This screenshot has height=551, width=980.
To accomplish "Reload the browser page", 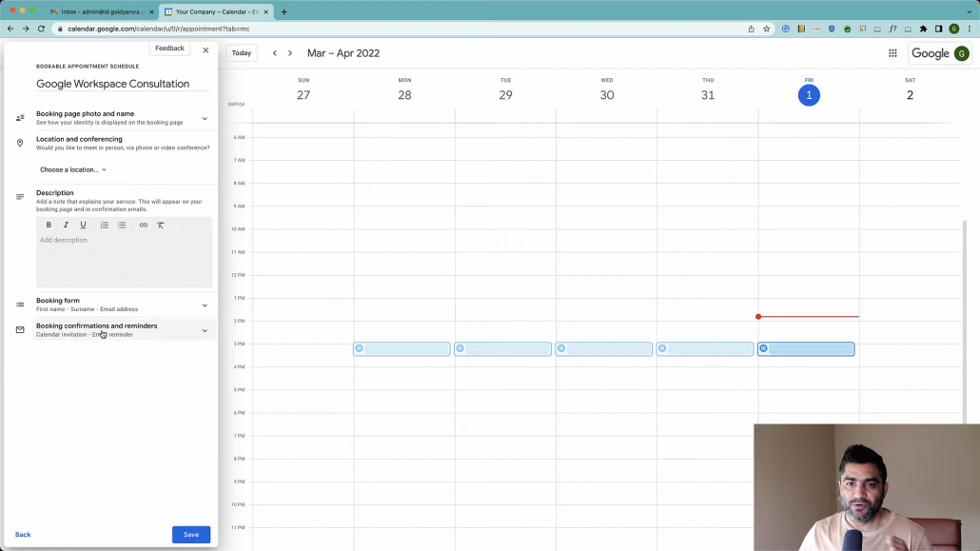I will pos(41,29).
